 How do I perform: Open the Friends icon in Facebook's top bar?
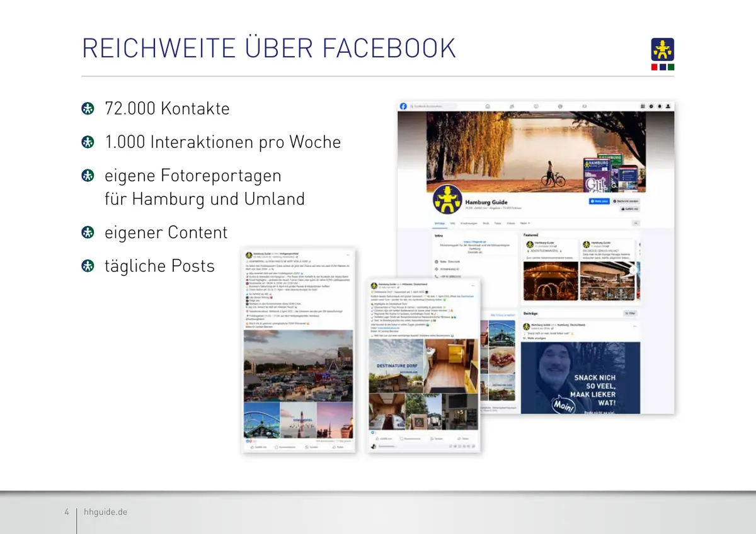[x=512, y=106]
